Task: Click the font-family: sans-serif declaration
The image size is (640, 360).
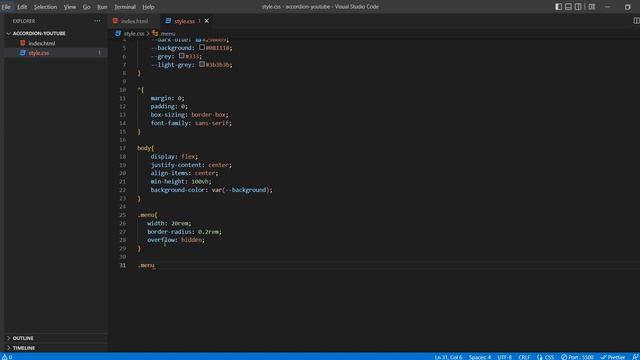Action: [x=191, y=123]
